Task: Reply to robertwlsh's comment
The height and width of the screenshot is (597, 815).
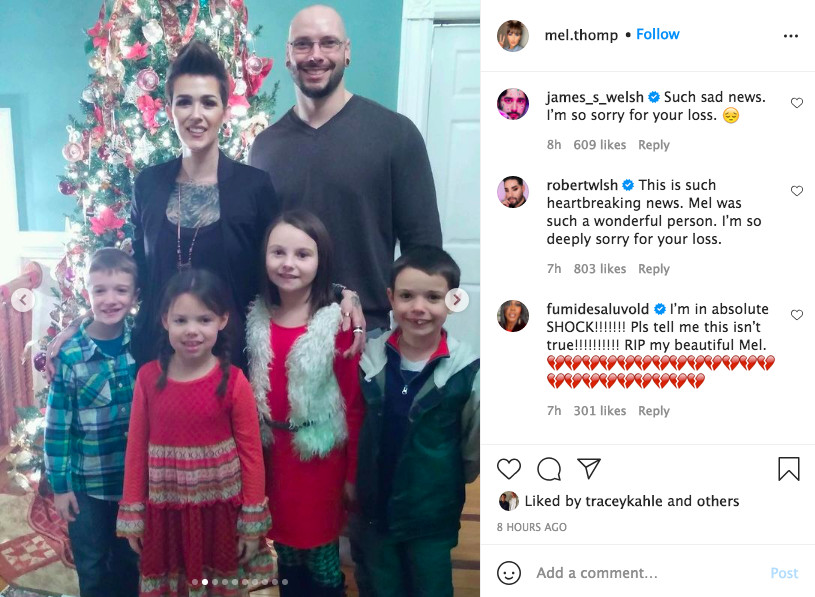Action: pyautogui.click(x=654, y=269)
